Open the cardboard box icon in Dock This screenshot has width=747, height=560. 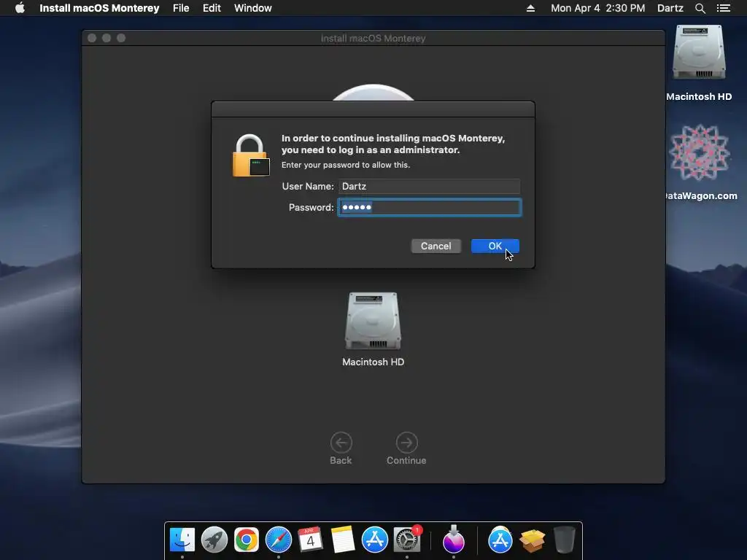(x=532, y=540)
